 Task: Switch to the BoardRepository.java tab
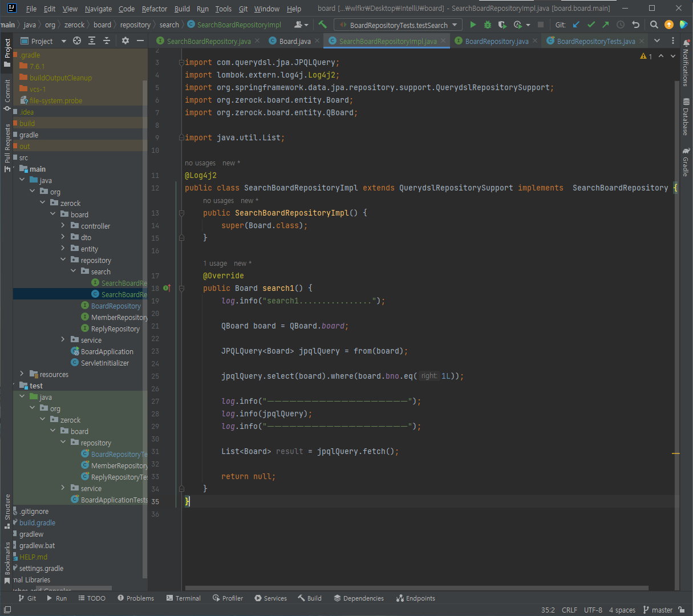pyautogui.click(x=496, y=41)
